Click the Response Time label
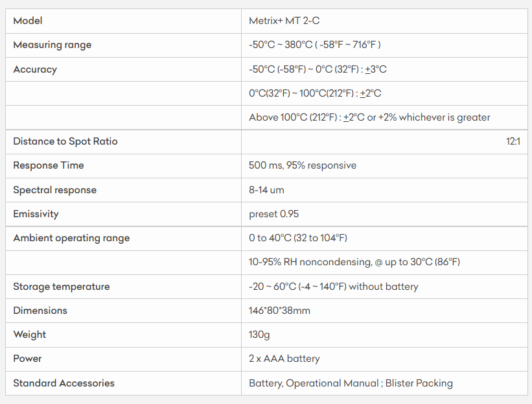The width and height of the screenshot is (532, 404). tap(49, 165)
